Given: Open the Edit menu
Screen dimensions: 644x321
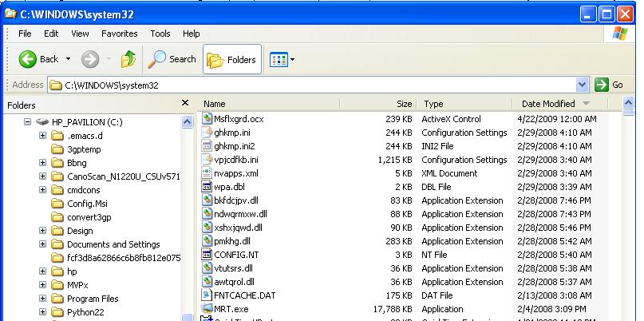Looking at the screenshot, I should (x=51, y=34).
